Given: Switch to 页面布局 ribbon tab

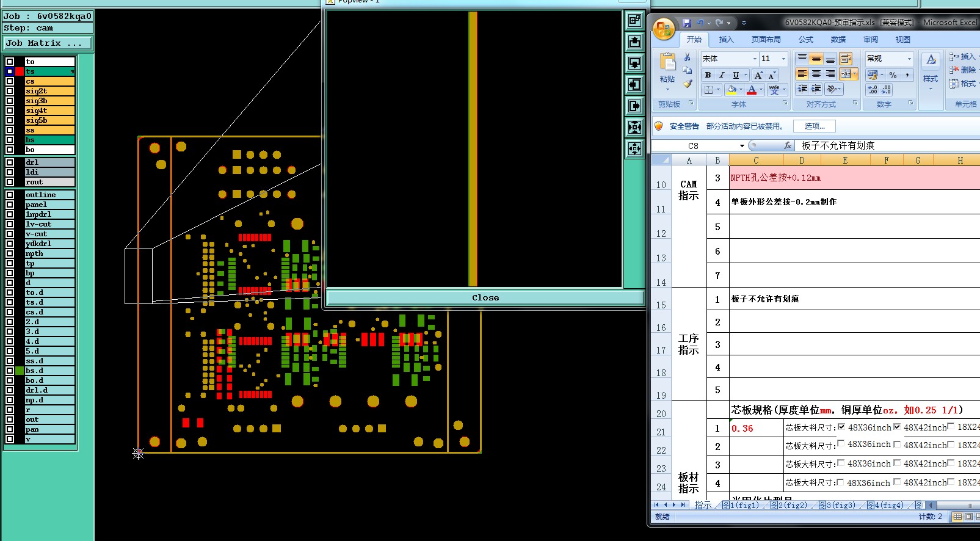Looking at the screenshot, I should click(766, 39).
